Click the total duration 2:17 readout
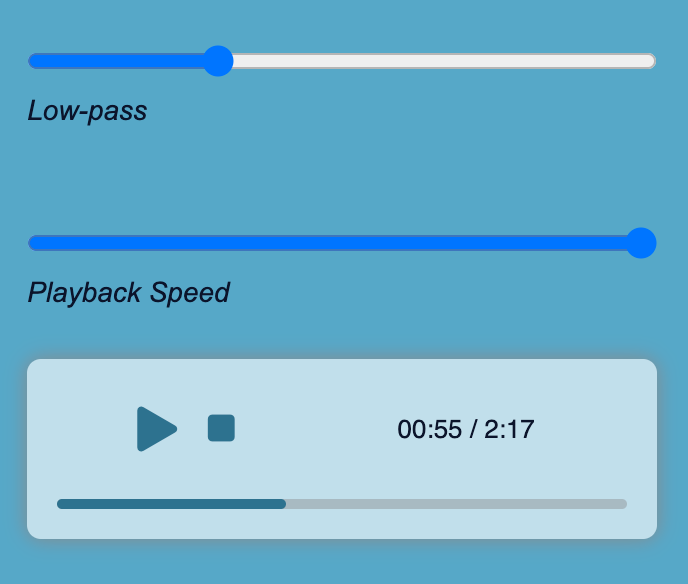This screenshot has height=584, width=688. click(509, 429)
